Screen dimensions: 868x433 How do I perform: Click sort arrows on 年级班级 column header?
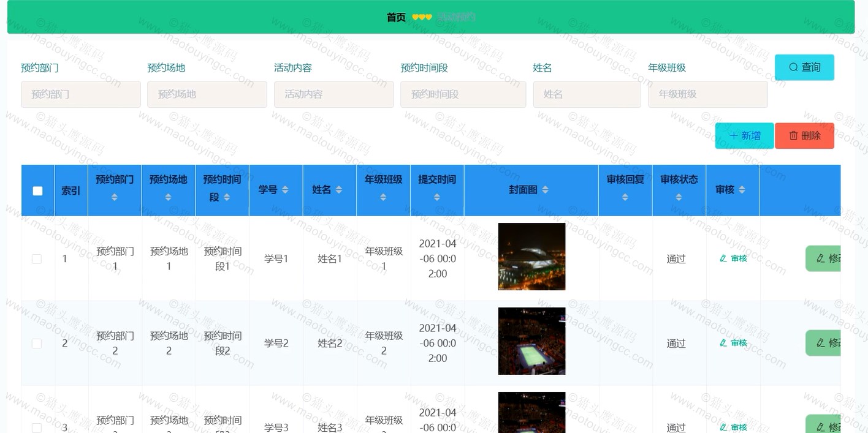tap(384, 197)
